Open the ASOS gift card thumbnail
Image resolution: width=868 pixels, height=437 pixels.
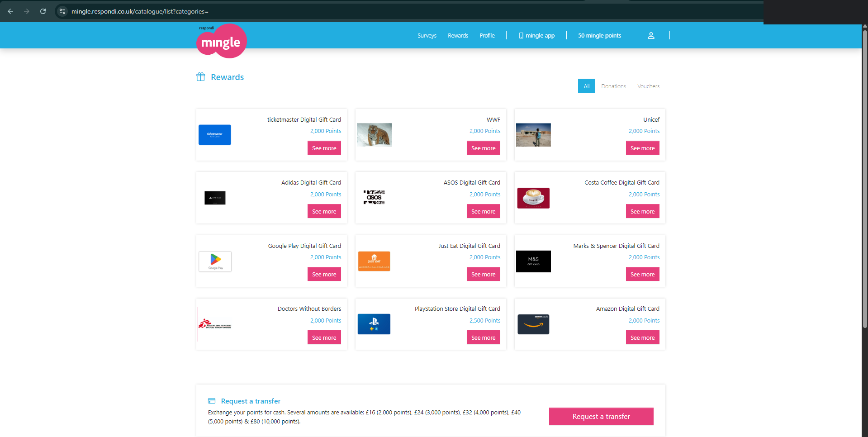374,197
